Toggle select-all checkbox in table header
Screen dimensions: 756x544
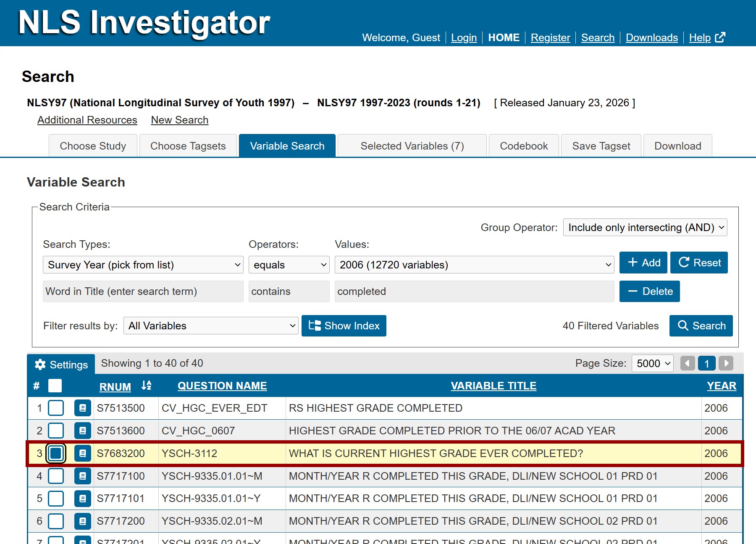coord(55,386)
